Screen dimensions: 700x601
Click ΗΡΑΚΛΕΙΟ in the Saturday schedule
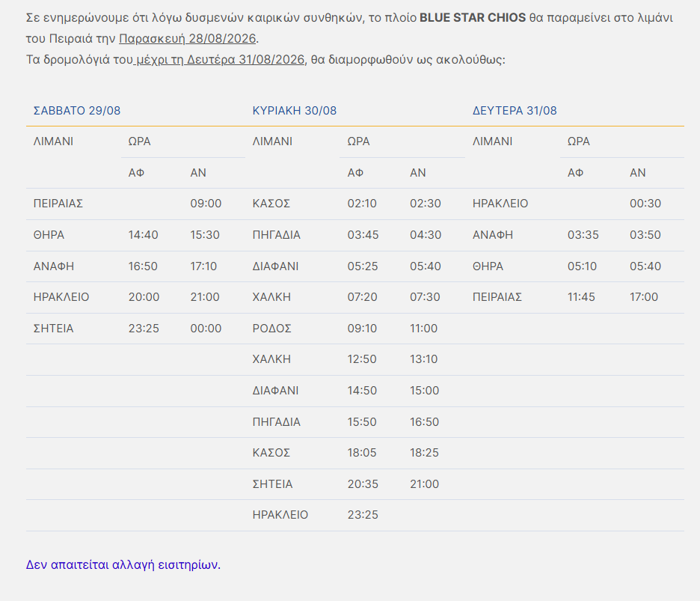[61, 297]
